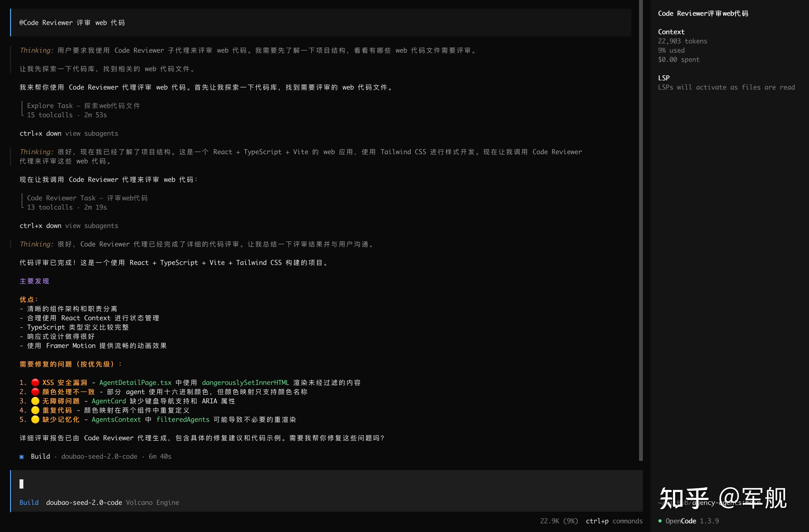Click 22,903 tokens in sidebar
The height and width of the screenshot is (532, 809).
pos(682,41)
